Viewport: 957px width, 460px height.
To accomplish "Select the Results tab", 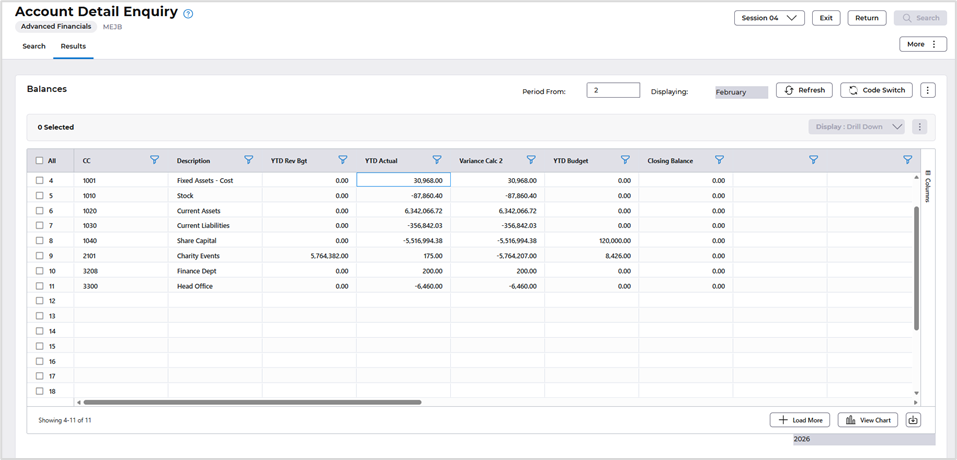I will coord(73,46).
